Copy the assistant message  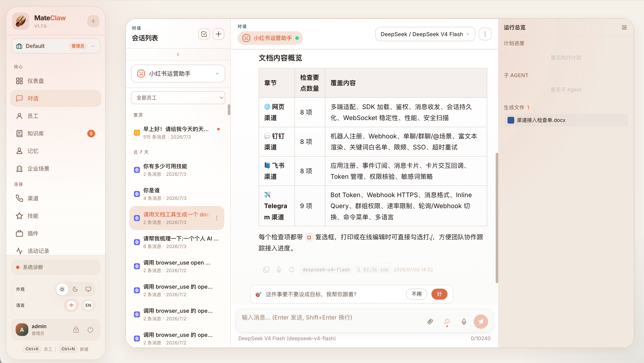(x=266, y=269)
